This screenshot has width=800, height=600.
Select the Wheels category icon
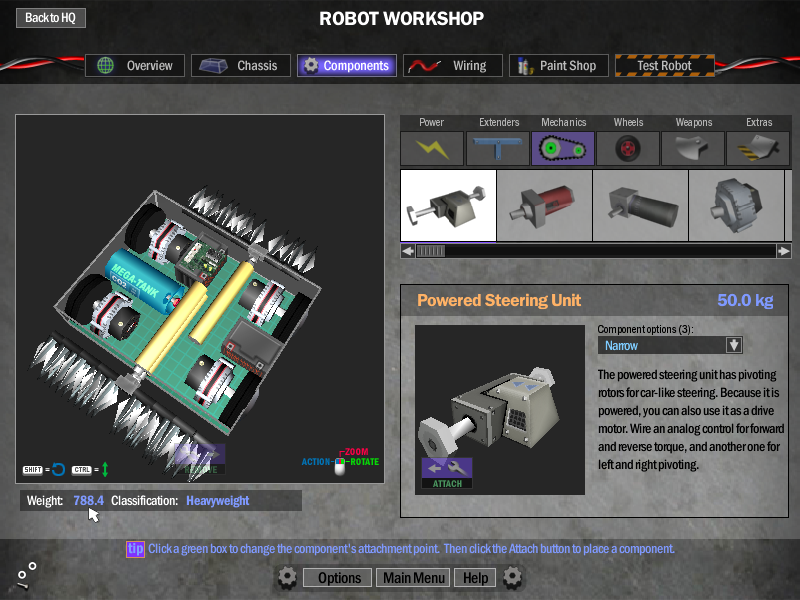tap(628, 148)
